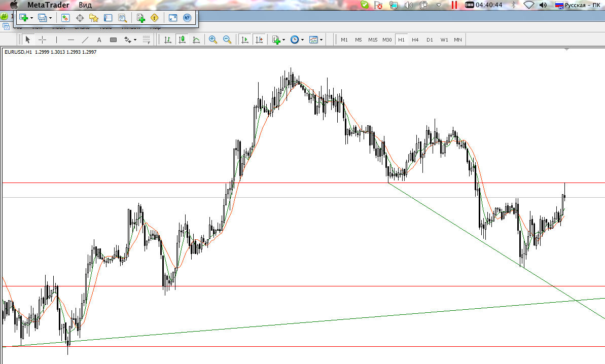Select the crosshair tool

(x=43, y=40)
